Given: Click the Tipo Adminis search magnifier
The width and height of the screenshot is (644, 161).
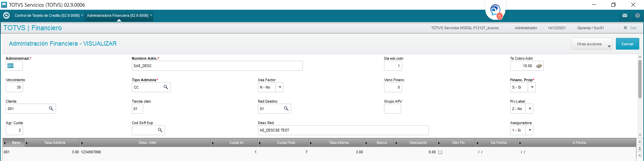Looking at the screenshot, I should coord(166,87).
